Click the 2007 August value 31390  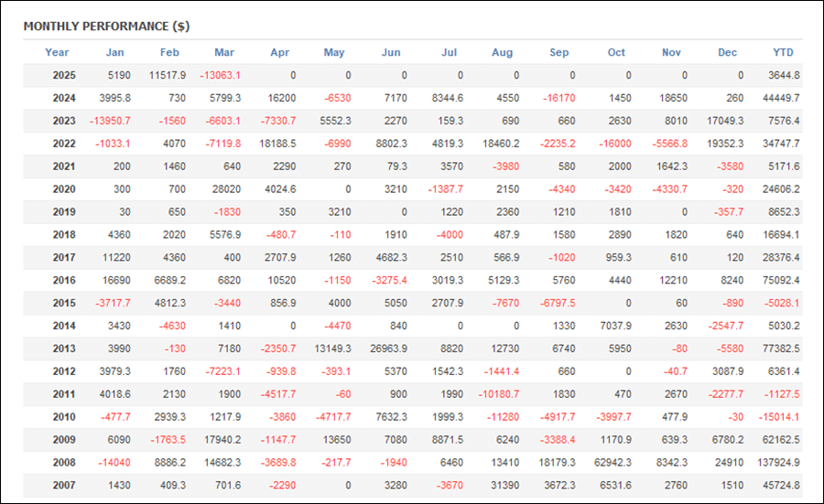tap(505, 486)
